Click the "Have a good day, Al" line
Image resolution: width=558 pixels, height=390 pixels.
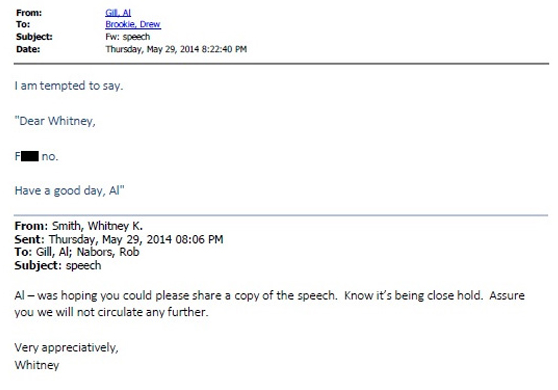tap(69, 191)
